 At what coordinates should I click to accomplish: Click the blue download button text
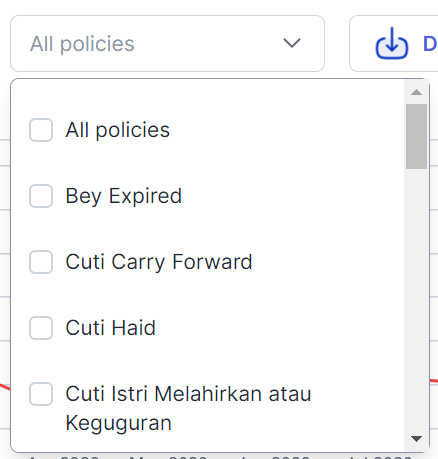430,44
